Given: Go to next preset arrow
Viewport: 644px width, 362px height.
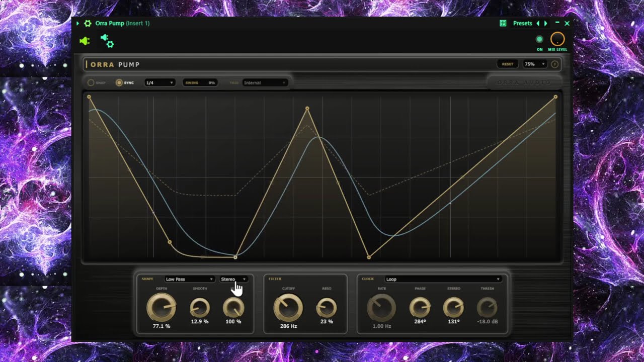Looking at the screenshot, I should coord(545,24).
